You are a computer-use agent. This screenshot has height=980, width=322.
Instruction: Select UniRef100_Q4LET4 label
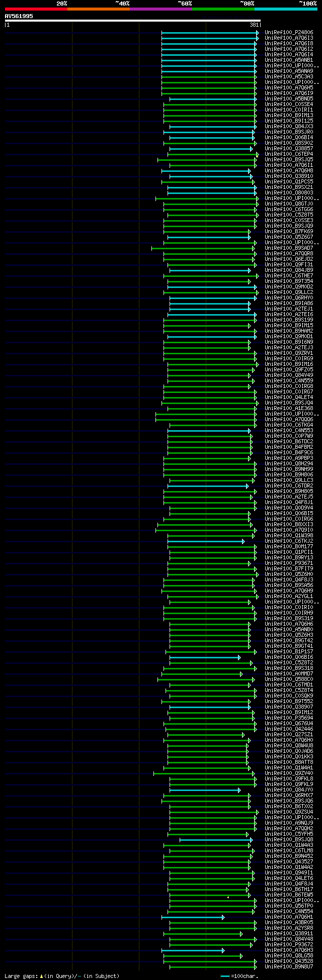point(289,397)
